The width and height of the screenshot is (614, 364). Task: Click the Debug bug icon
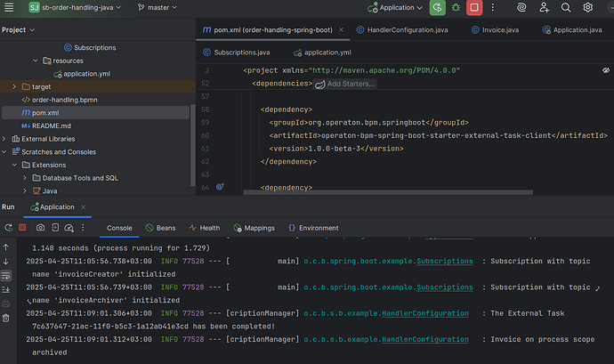(456, 7)
